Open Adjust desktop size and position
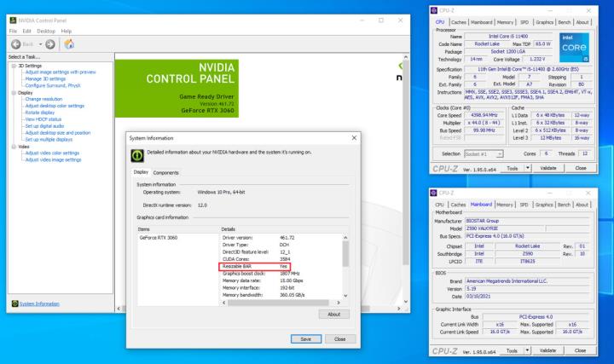 (58, 133)
